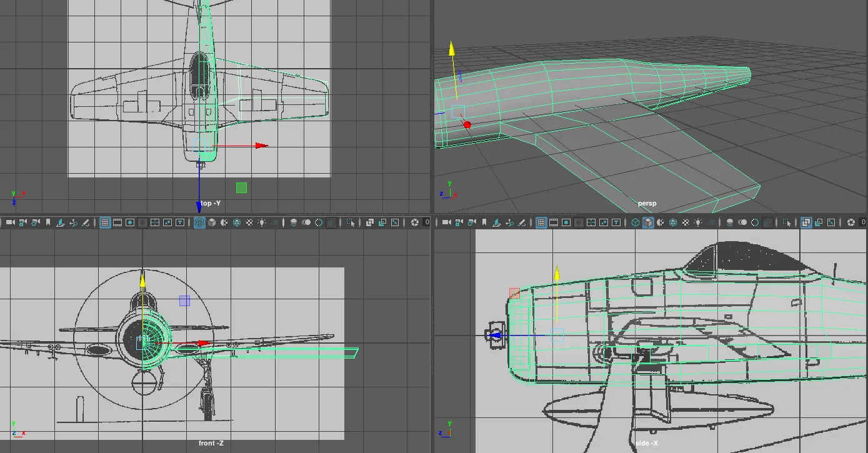This screenshot has height=453, width=868.
Task: Select the Wireframe display icon in the front view toolbar
Action: coord(199,222)
